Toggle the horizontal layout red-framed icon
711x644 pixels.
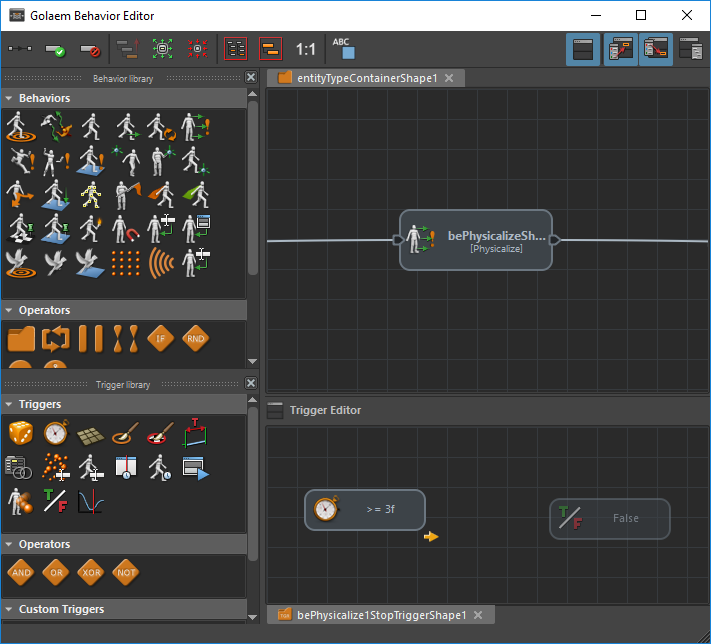(271, 49)
